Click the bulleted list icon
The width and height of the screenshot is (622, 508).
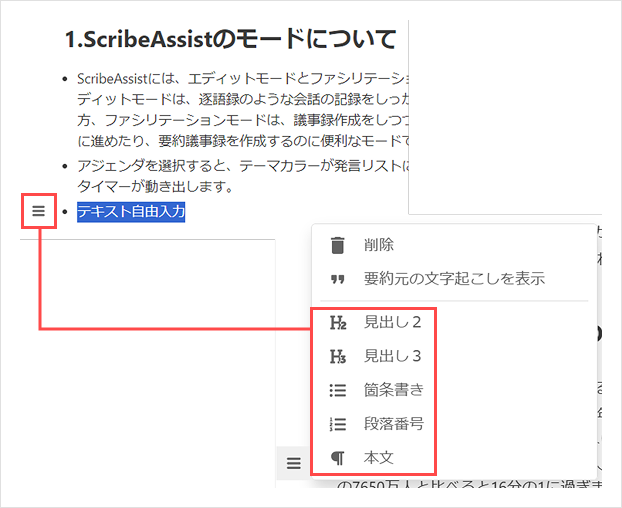(338, 390)
